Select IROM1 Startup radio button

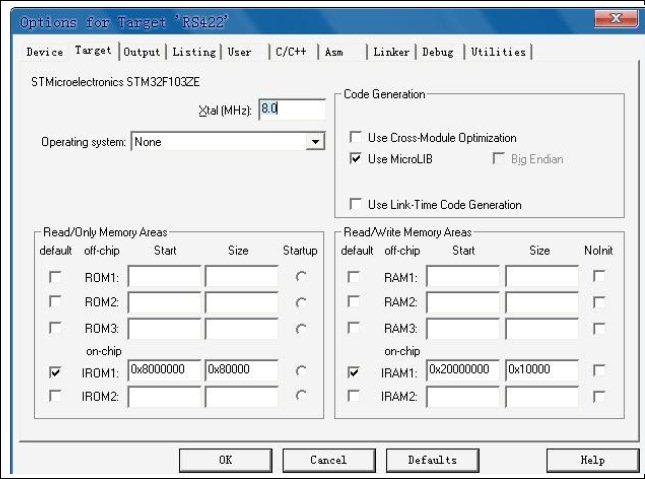point(301,371)
